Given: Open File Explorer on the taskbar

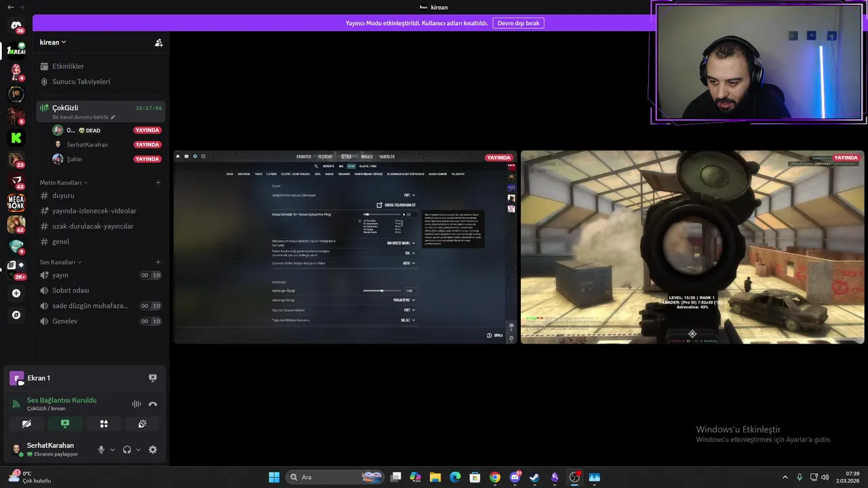Looking at the screenshot, I should (435, 477).
